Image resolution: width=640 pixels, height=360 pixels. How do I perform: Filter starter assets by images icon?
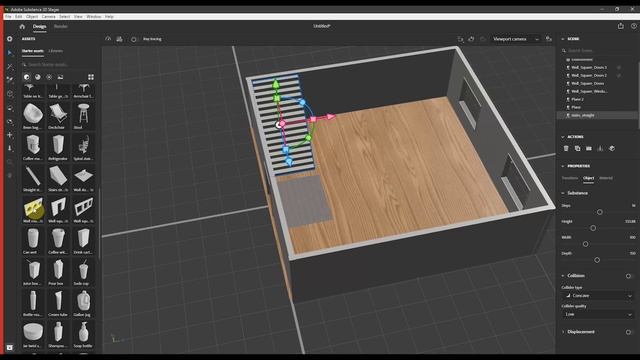tap(60, 77)
